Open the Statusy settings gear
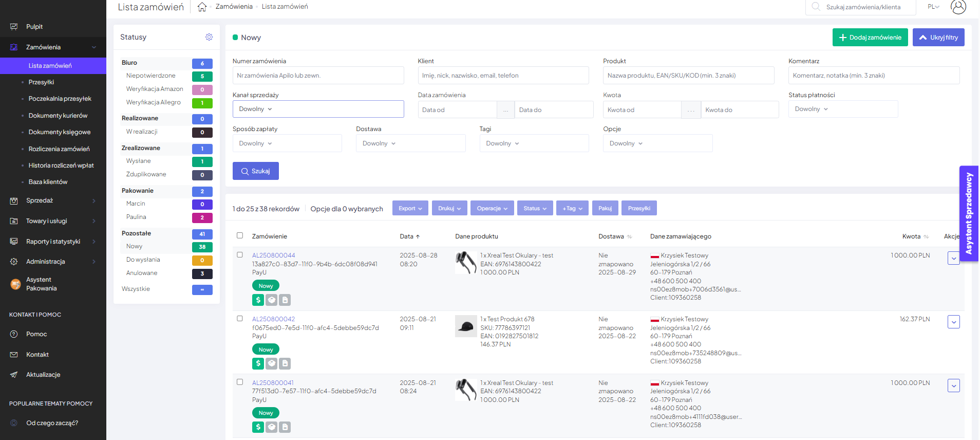The width and height of the screenshot is (980, 440). pyautogui.click(x=209, y=37)
